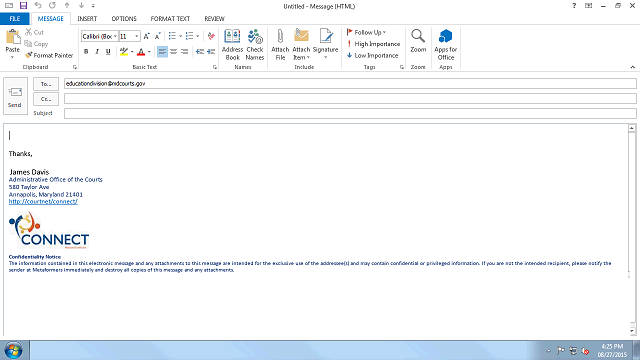The width and height of the screenshot is (640, 360).
Task: Open the FORMAT TEXT tab
Action: tap(170, 19)
